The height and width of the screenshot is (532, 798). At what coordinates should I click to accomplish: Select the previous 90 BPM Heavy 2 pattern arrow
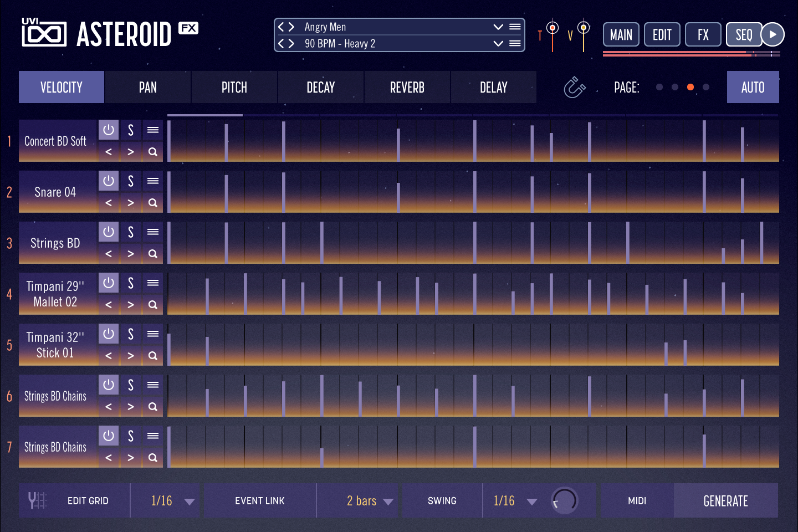pyautogui.click(x=282, y=43)
